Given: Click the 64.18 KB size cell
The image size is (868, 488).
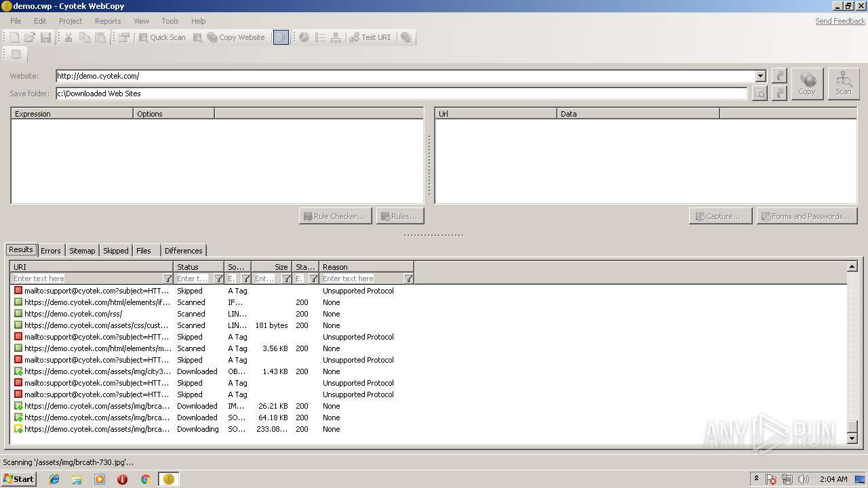Looking at the screenshot, I should click(x=273, y=418).
